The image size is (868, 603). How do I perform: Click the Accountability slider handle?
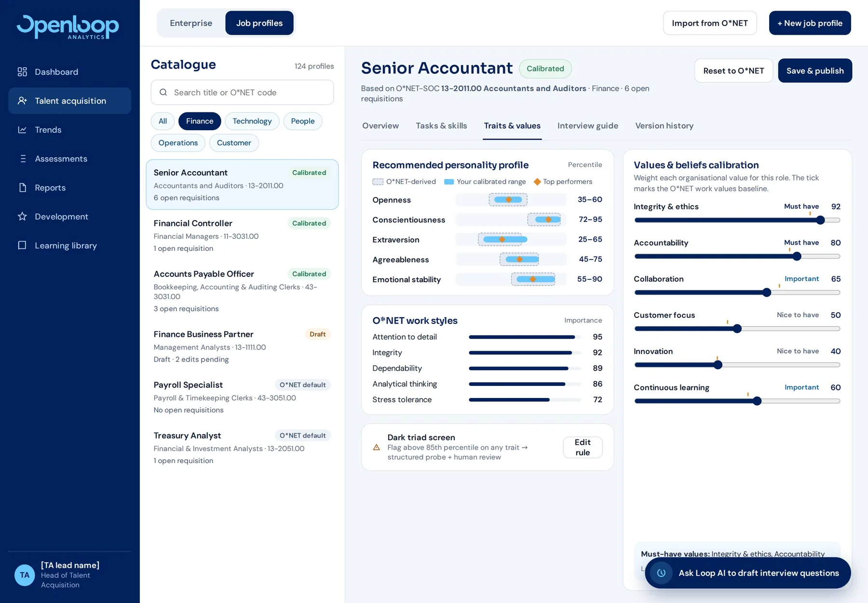pyautogui.click(x=797, y=256)
